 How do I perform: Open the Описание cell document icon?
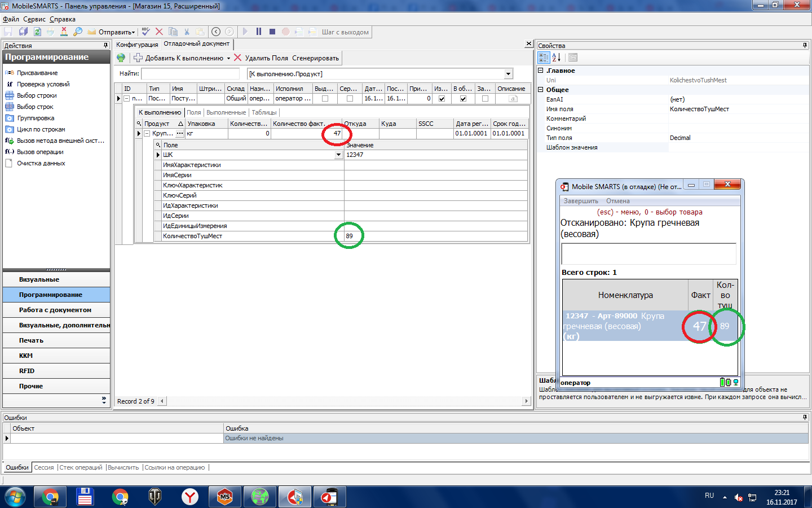(513, 99)
